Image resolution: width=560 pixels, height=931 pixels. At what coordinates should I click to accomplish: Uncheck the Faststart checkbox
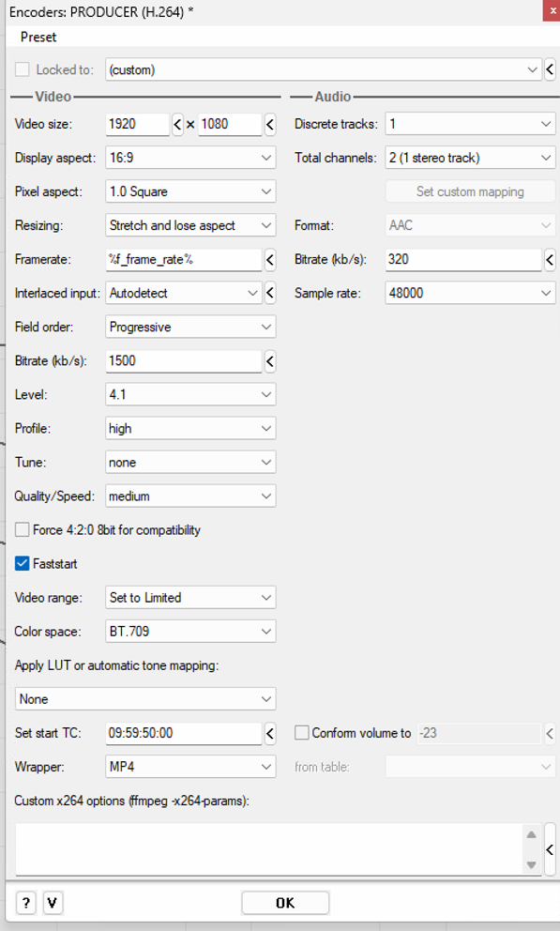point(22,563)
